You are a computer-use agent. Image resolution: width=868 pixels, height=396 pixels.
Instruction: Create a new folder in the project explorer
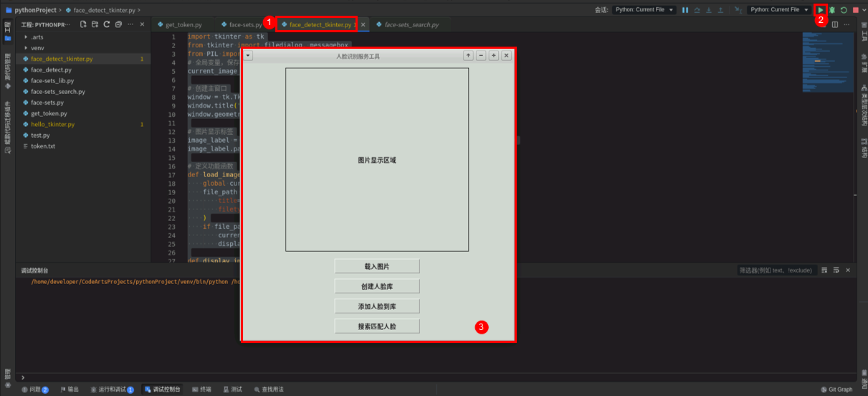95,24
